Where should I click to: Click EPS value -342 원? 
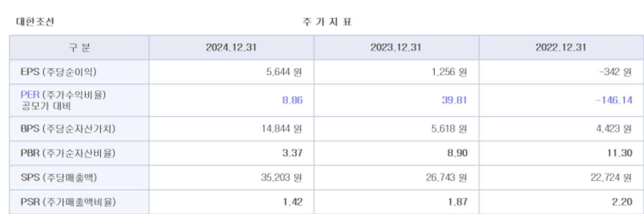click(x=616, y=72)
